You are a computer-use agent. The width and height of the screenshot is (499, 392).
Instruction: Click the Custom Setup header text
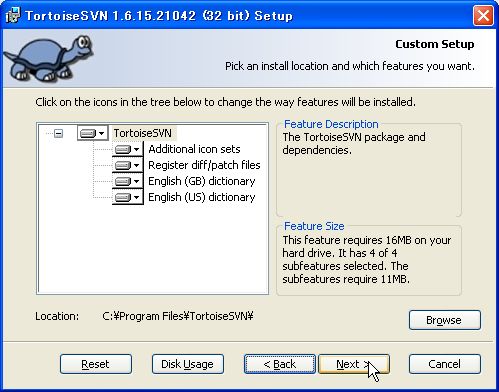435,44
